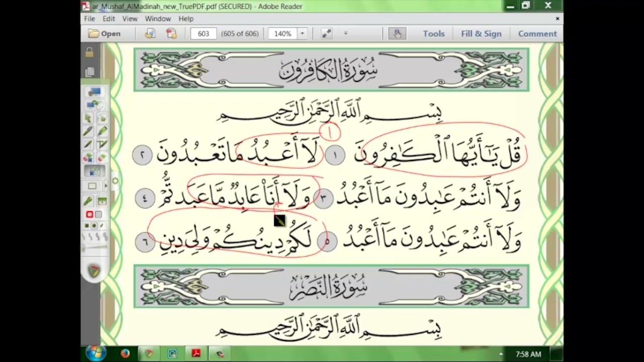
Task: Click the convert/save to online file icon
Action: (150, 34)
